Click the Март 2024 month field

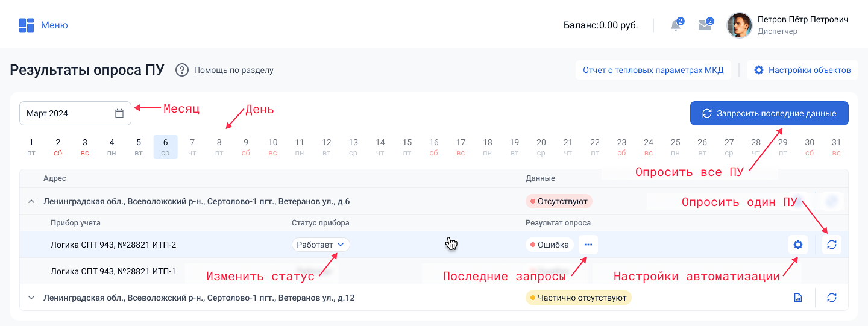coord(66,113)
